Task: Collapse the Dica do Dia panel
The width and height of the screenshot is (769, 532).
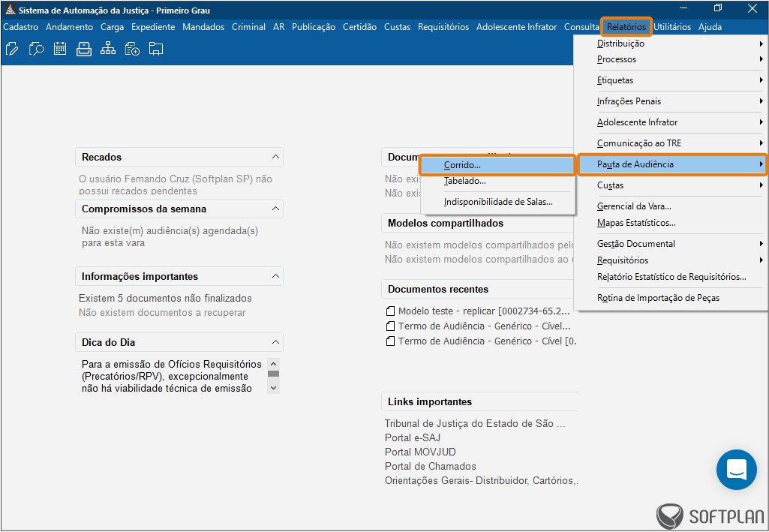Action: click(x=275, y=342)
